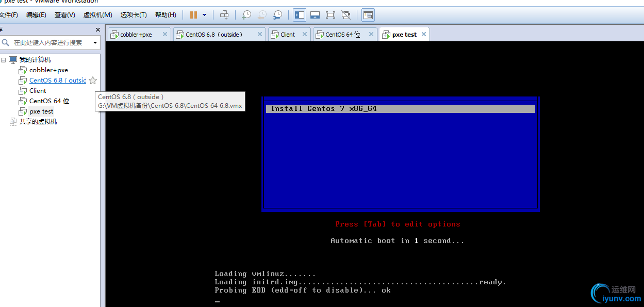
Task: Select pxe test in the library tree
Action: [41, 111]
